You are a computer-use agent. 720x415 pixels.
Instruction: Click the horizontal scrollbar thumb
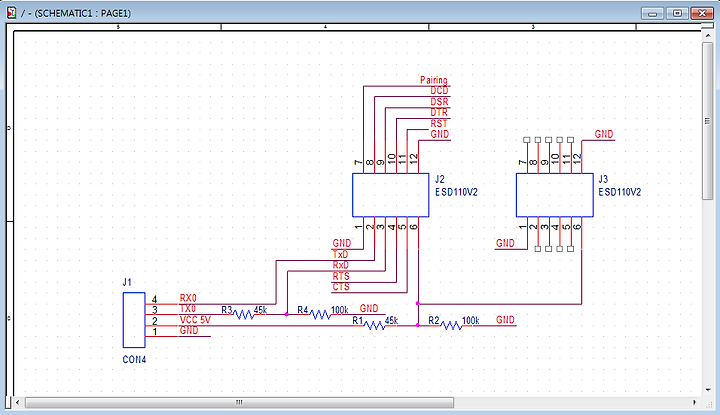click(x=239, y=403)
